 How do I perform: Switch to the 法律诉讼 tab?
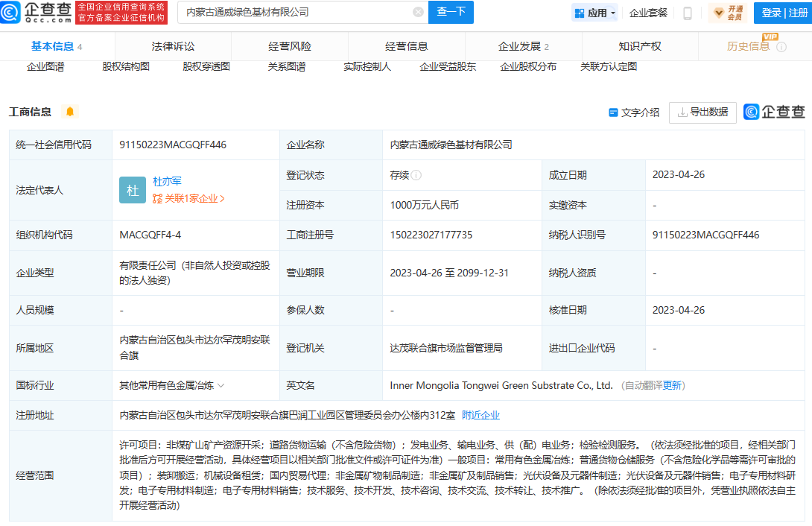click(173, 46)
